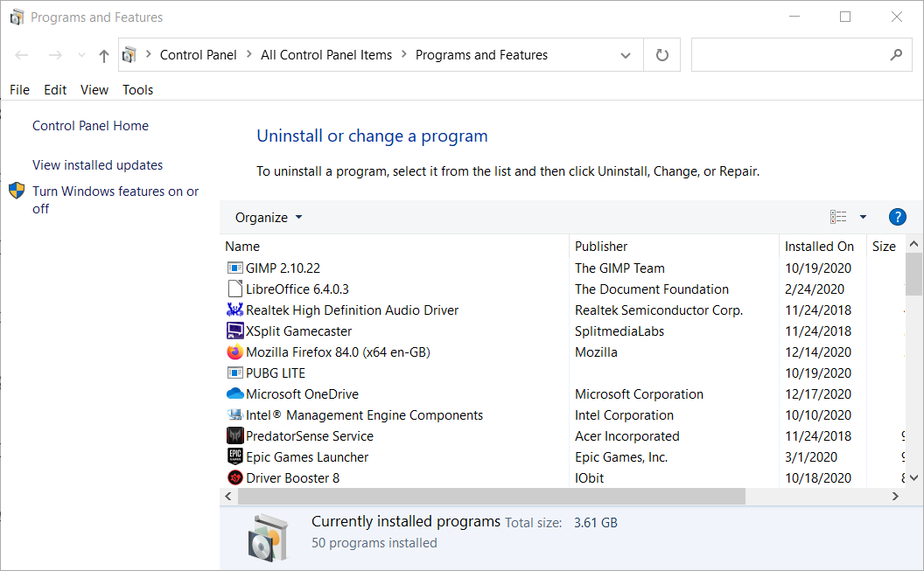924x571 pixels.
Task: Select Intel Management Engine Components text
Action: tap(364, 415)
